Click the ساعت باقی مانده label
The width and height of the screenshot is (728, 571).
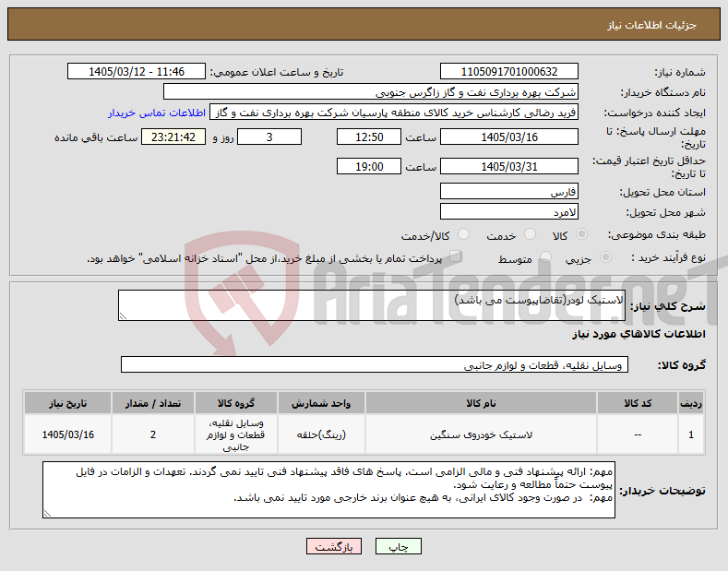[96, 137]
